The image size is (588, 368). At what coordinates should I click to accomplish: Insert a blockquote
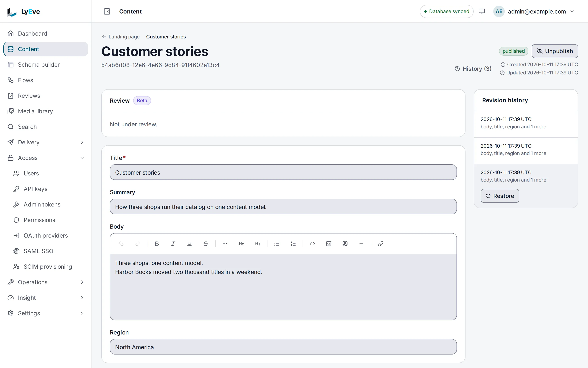click(345, 244)
